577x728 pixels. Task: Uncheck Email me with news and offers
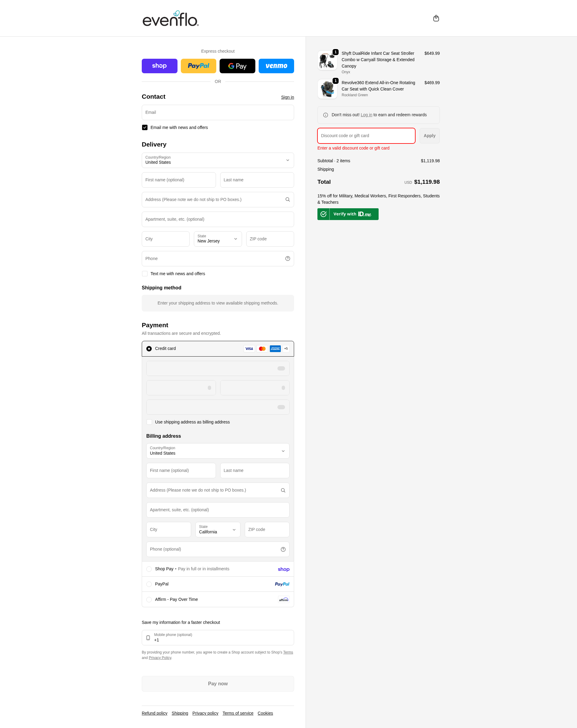click(x=144, y=127)
